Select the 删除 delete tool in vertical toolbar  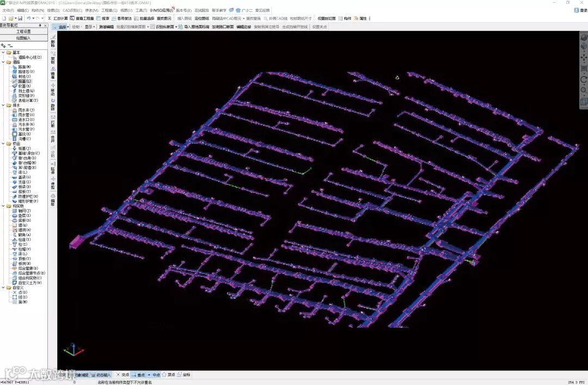(x=53, y=41)
